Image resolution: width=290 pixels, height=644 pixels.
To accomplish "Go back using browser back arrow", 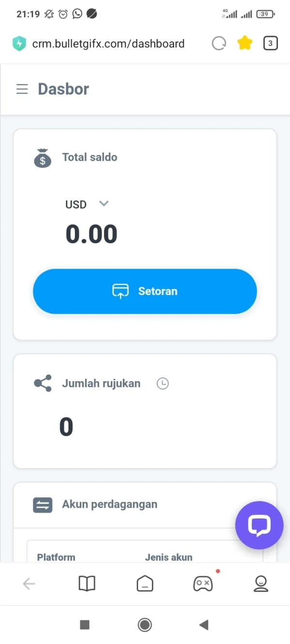I will pos(29,584).
